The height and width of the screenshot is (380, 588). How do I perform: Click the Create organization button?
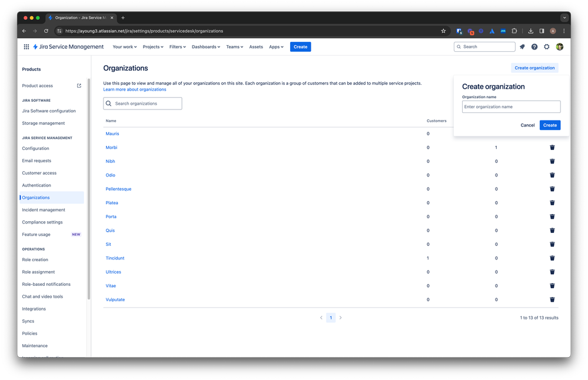[x=534, y=68]
